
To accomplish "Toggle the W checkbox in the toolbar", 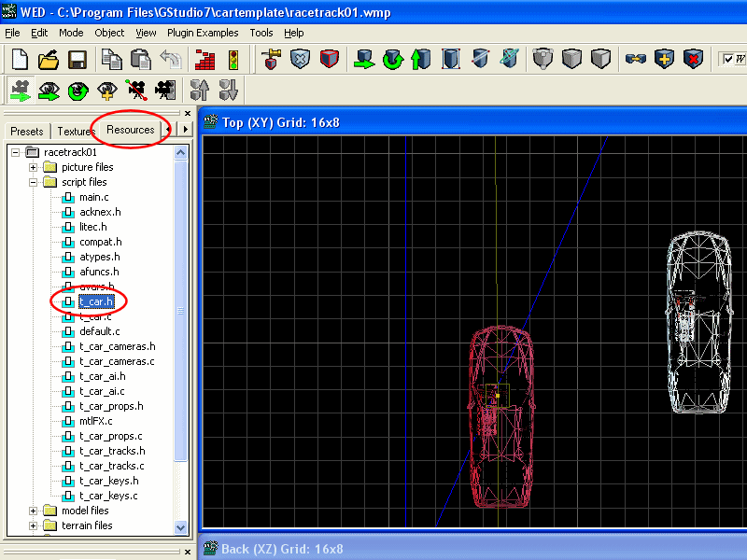I will tap(728, 60).
